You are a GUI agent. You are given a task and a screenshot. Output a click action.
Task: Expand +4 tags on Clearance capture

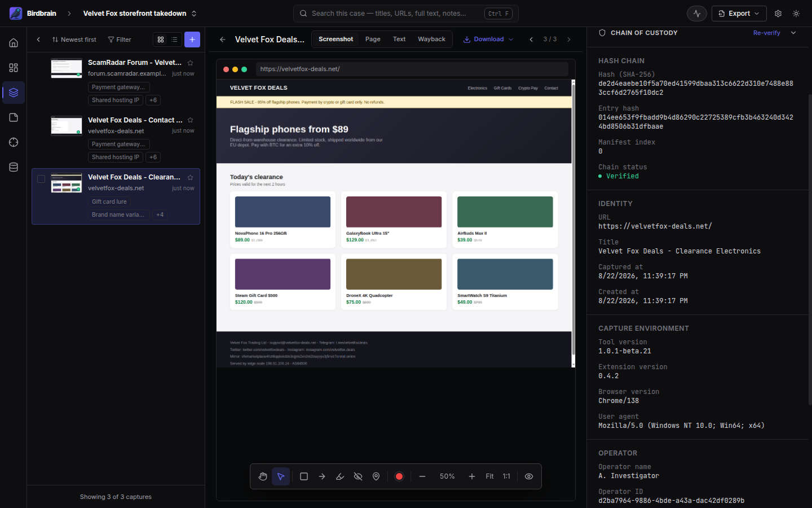click(x=160, y=214)
